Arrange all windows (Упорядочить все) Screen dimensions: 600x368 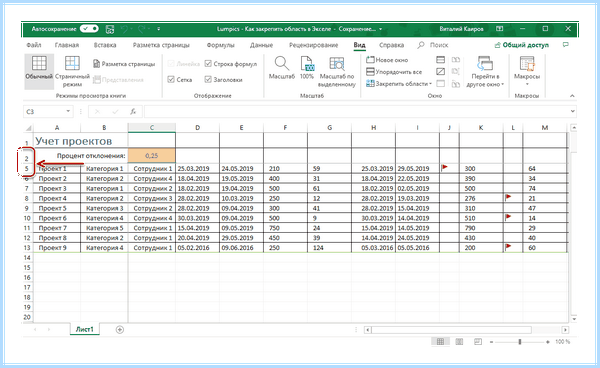coord(394,72)
